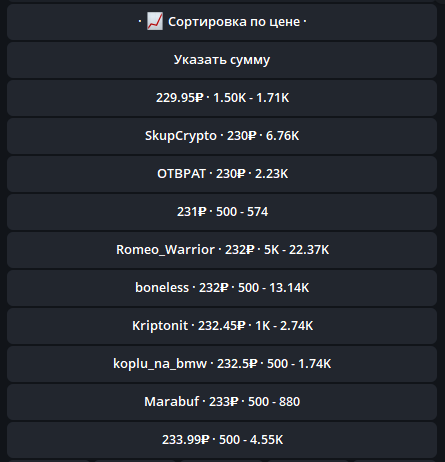Click the red chart emoji icon
The width and height of the screenshot is (445, 462).
[x=155, y=21]
